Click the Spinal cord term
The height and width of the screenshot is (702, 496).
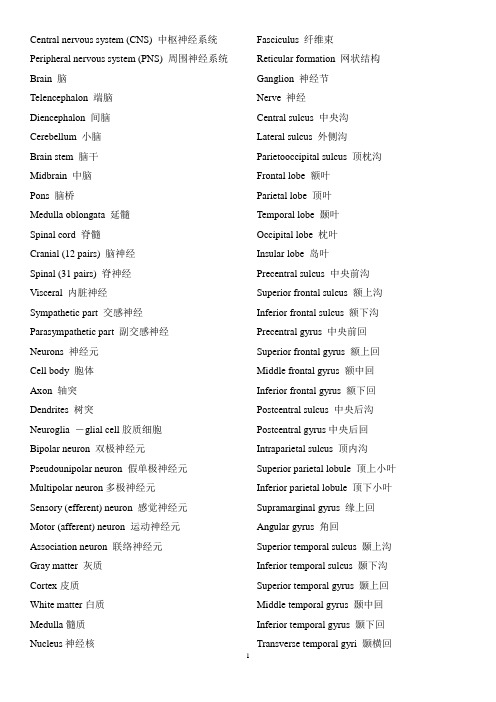tap(52, 235)
